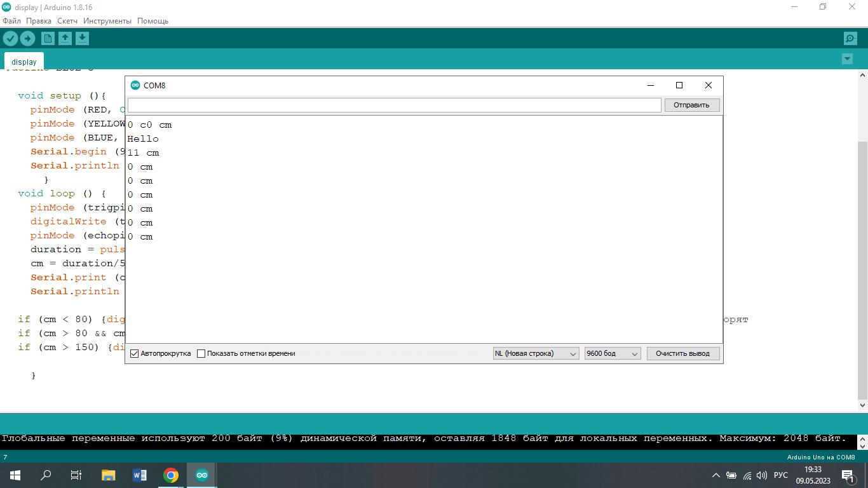Open the network Wi-Fi tray icon
The height and width of the screenshot is (488, 868).
point(747,475)
